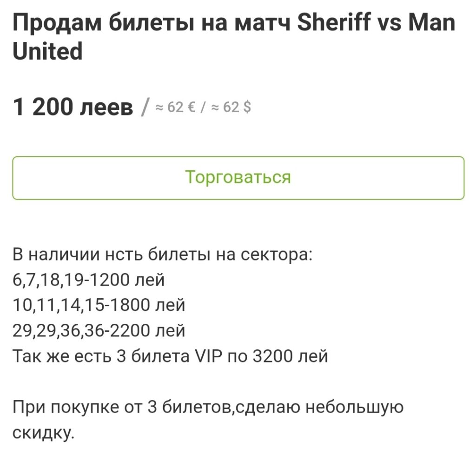Screen dimensions: 476x468
Task: Click the ≈ 62 $ converted price
Action: (x=231, y=107)
